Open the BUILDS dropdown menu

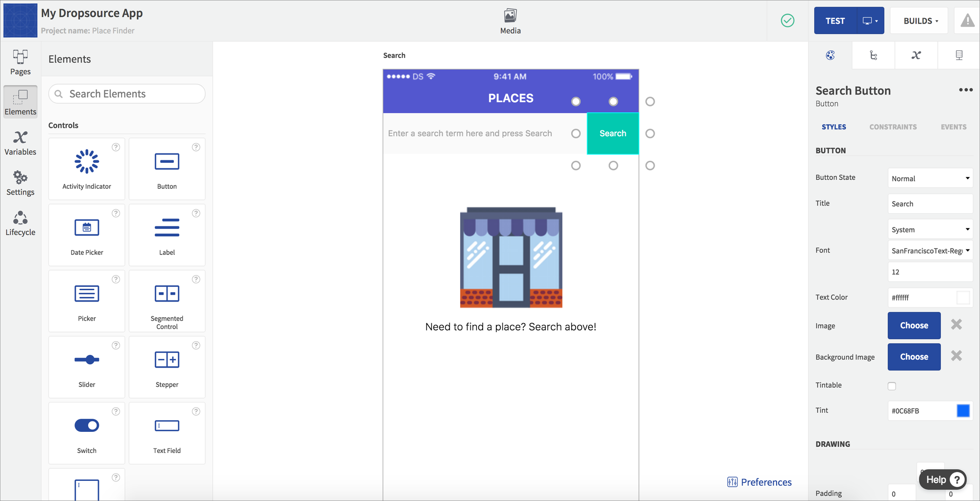tap(921, 21)
